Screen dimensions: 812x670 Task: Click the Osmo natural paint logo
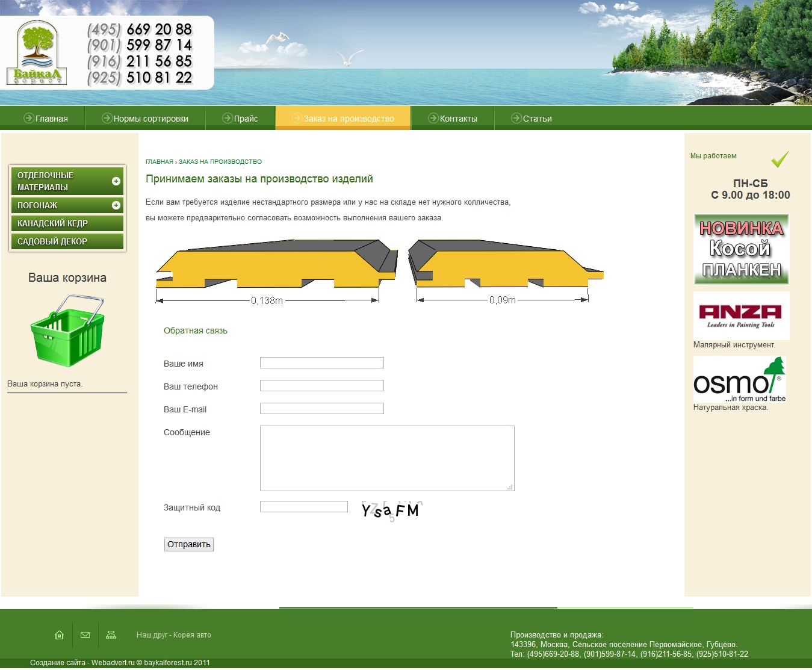(739, 379)
